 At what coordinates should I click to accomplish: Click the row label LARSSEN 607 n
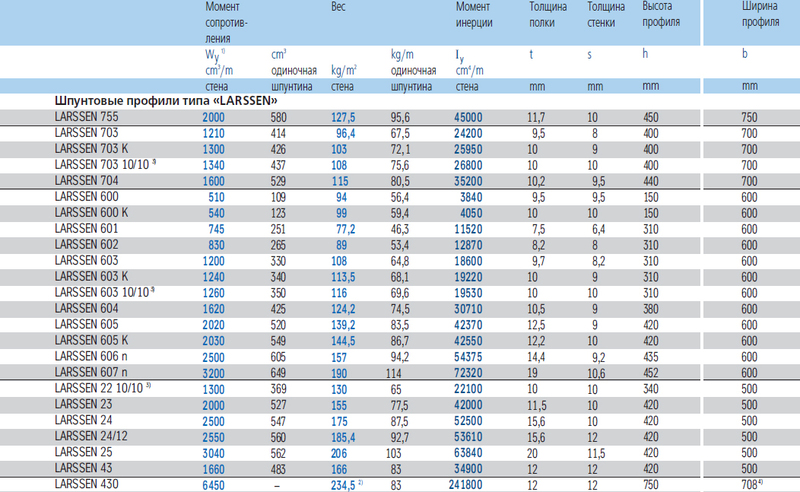(x=91, y=372)
